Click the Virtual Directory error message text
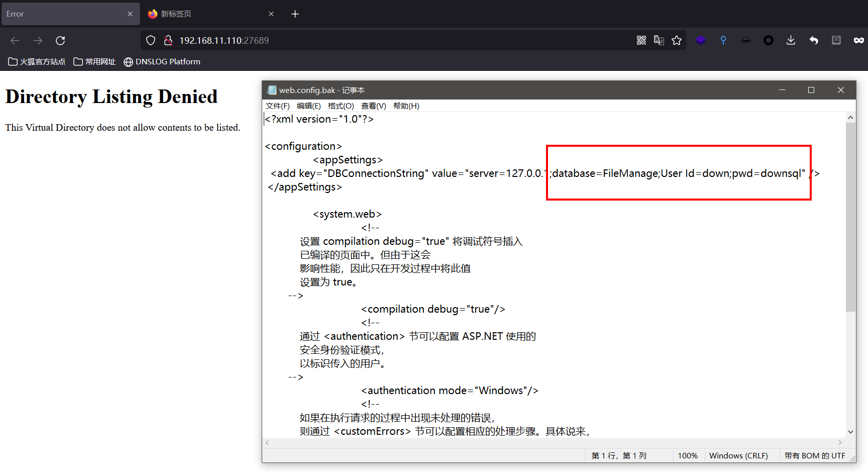The image size is (868, 475). (x=123, y=128)
